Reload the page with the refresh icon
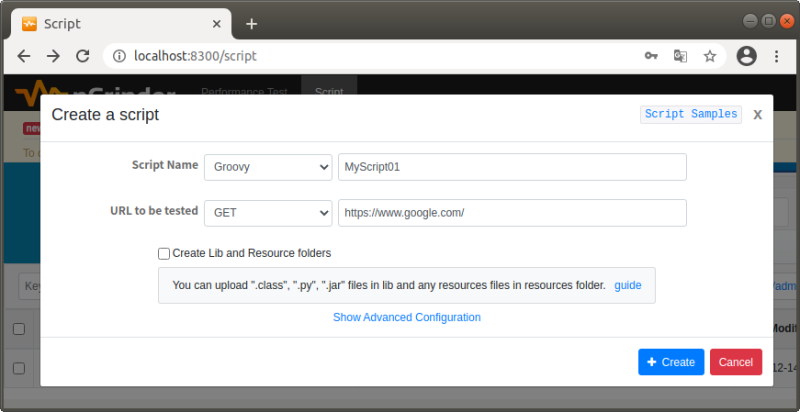Screen dimensions: 800x412 [83, 56]
